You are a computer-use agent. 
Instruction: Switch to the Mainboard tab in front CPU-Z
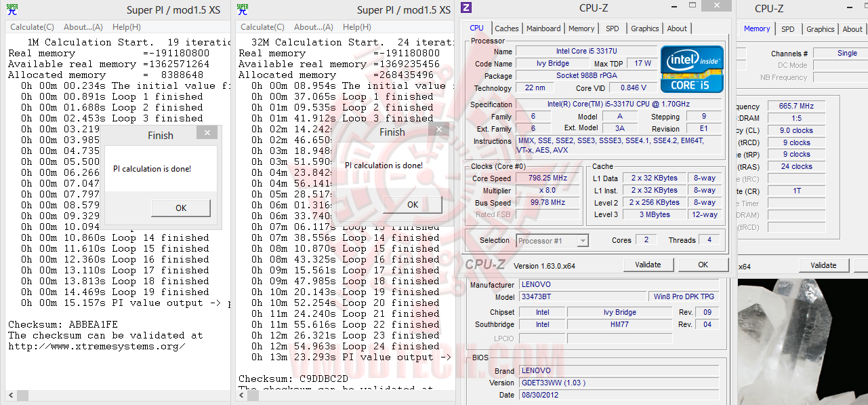click(x=543, y=28)
